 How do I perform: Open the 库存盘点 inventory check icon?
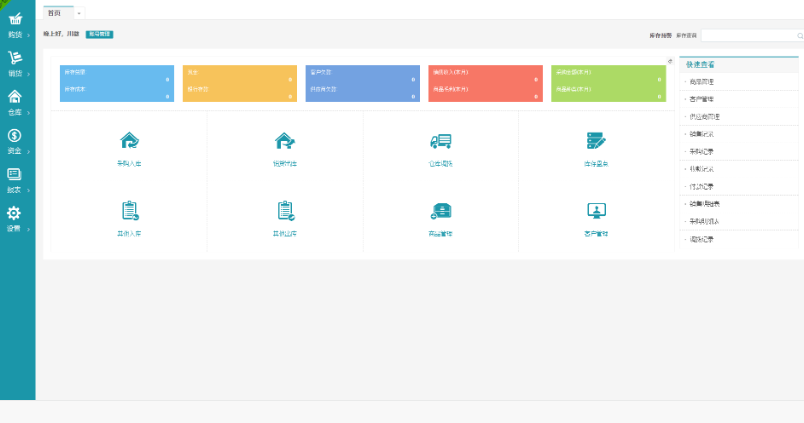596,141
